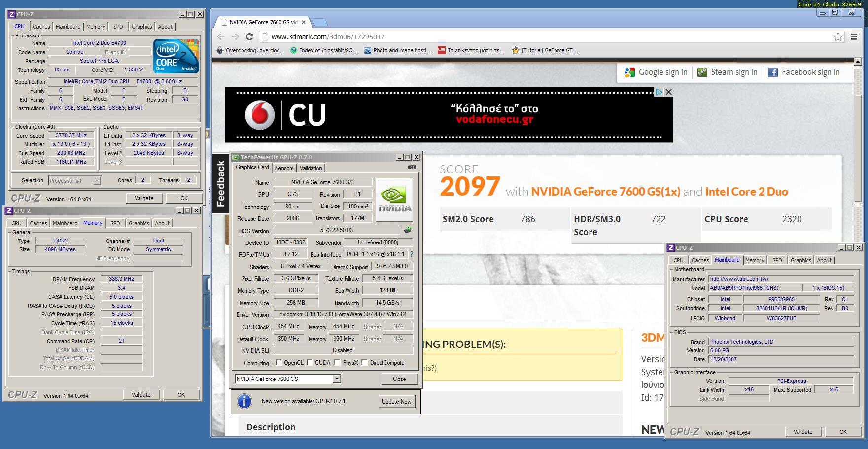The height and width of the screenshot is (449, 868).
Task: Click Update Now in GPU-Z
Action: click(396, 402)
